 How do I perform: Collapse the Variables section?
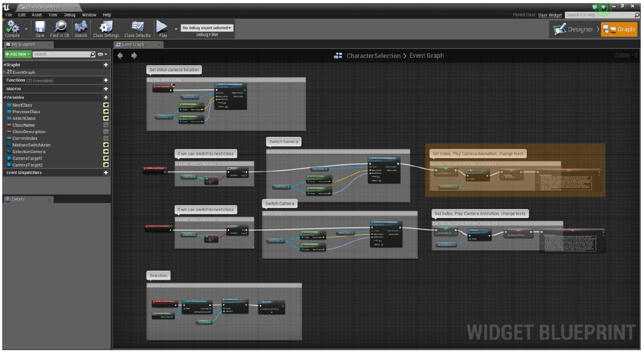[x=5, y=98]
